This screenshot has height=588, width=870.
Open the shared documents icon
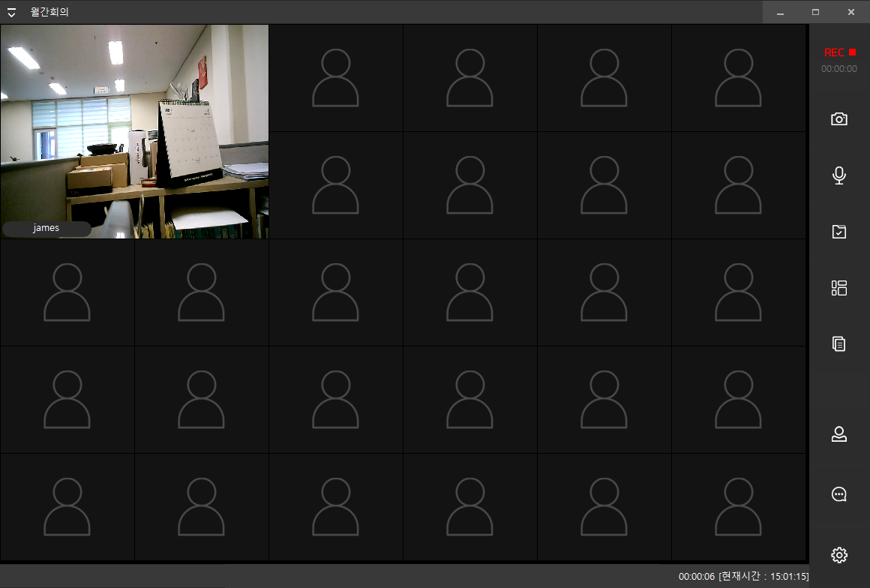839,344
